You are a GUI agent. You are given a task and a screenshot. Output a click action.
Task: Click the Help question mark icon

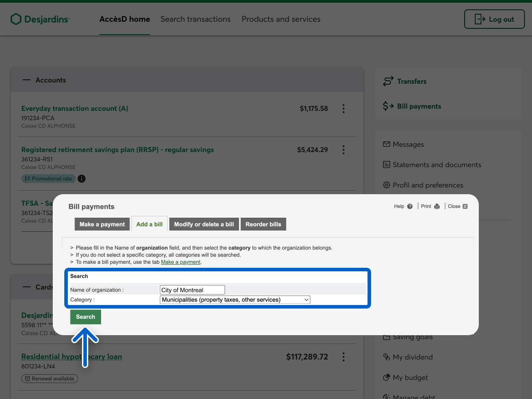pyautogui.click(x=410, y=207)
